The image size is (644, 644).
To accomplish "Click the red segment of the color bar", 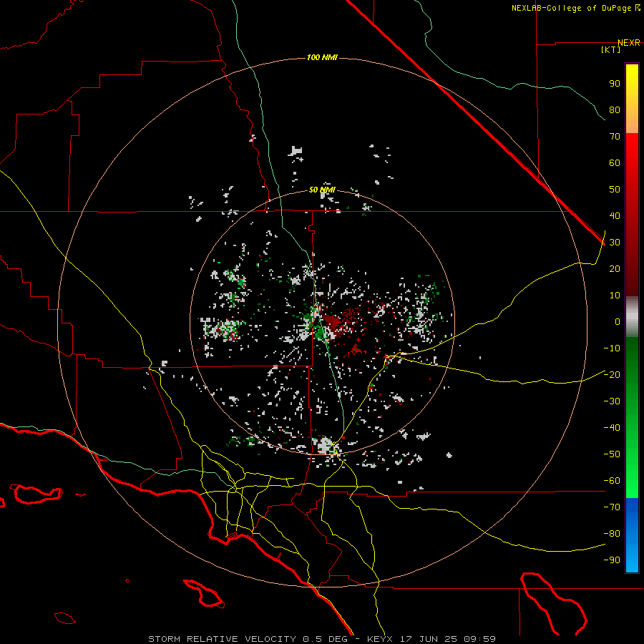I will pos(632,215).
